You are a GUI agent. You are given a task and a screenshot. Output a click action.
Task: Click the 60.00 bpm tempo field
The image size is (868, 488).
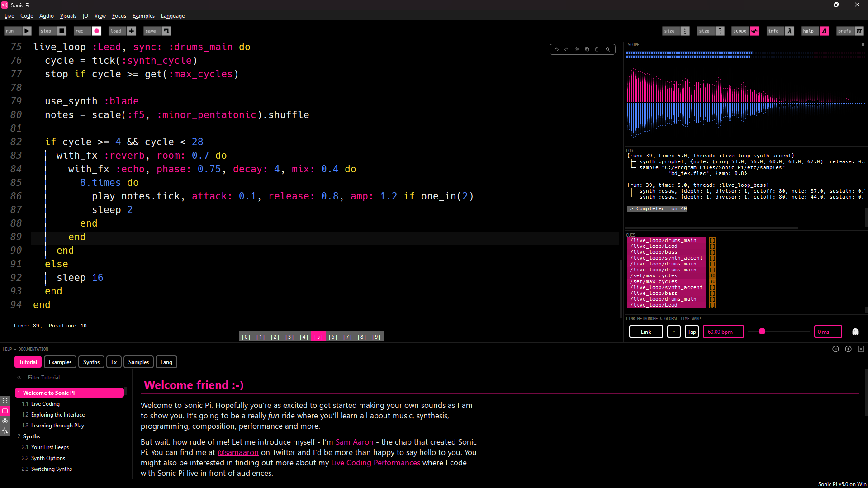723,332
